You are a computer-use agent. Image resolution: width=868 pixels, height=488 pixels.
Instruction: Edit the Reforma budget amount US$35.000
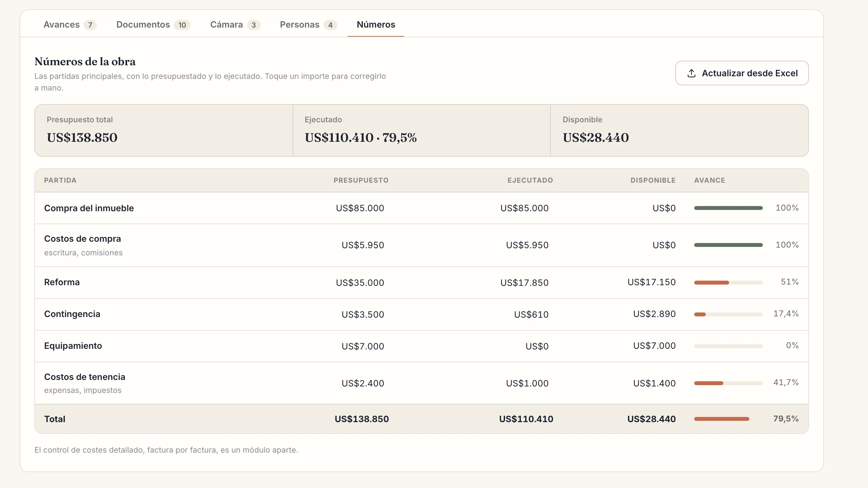click(x=360, y=282)
